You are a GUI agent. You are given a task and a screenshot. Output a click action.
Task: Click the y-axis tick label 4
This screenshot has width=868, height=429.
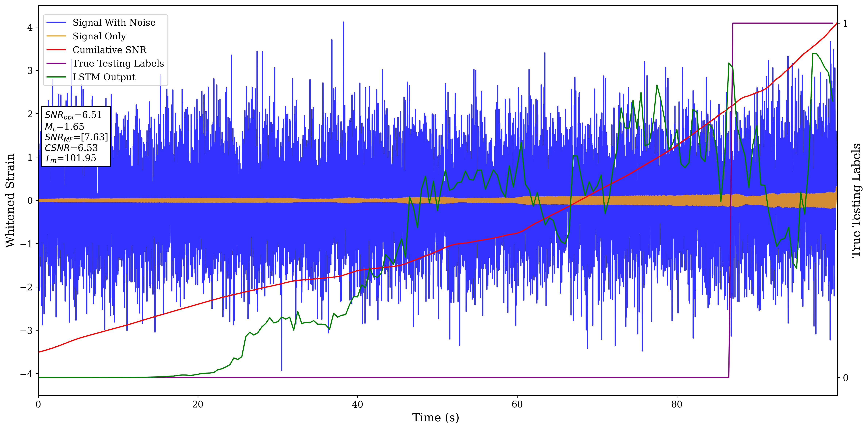(30, 27)
